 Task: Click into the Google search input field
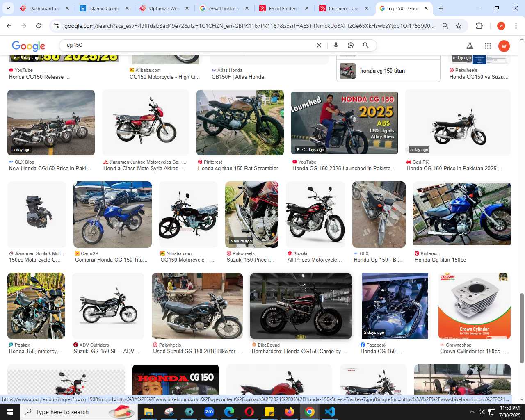pos(189,45)
